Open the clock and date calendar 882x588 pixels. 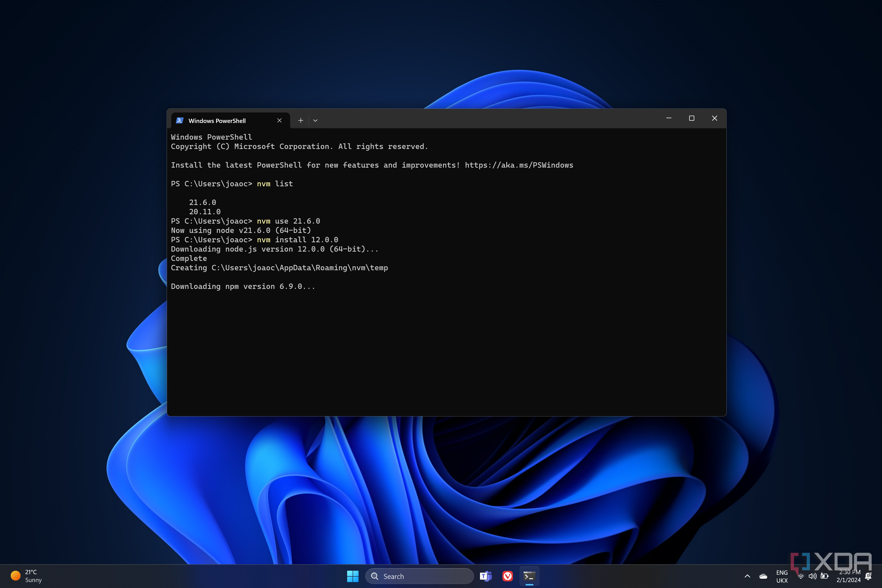tap(849, 576)
